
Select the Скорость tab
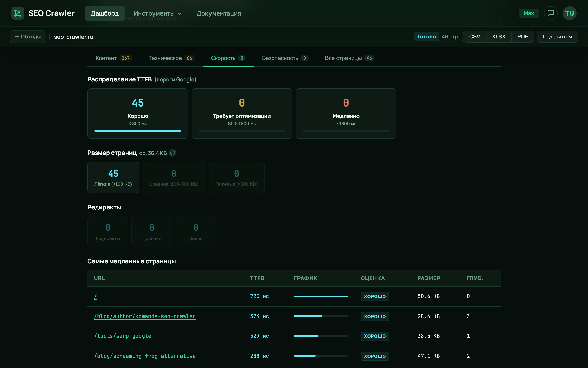click(x=228, y=58)
